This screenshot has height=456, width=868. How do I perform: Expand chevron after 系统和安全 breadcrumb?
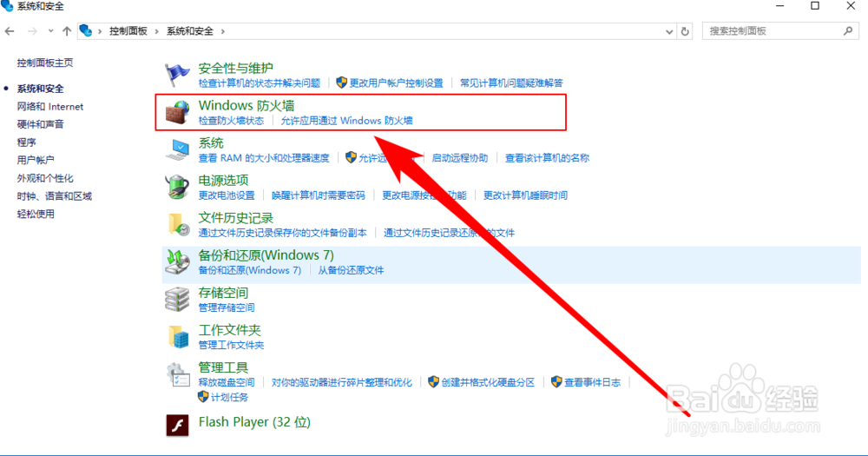point(222,31)
